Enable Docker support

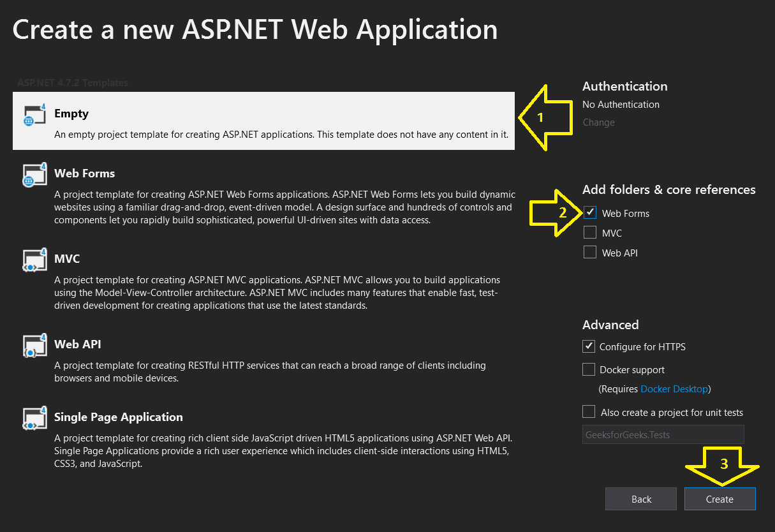(588, 369)
